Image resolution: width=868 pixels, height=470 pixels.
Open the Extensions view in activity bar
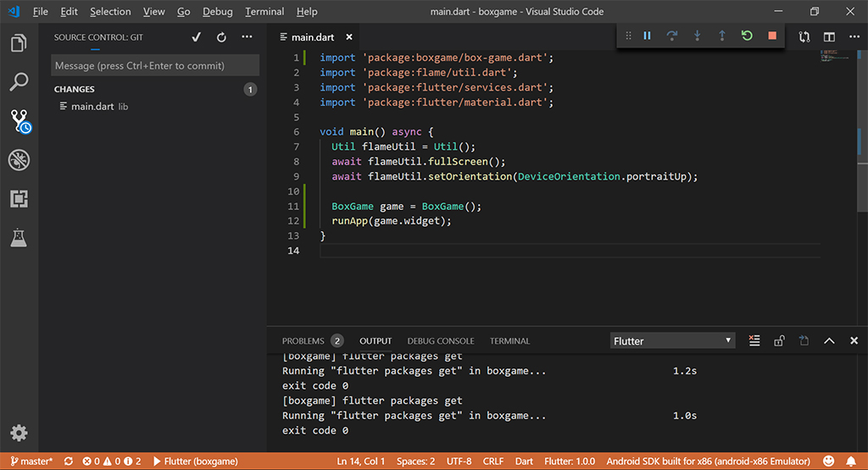(19, 199)
